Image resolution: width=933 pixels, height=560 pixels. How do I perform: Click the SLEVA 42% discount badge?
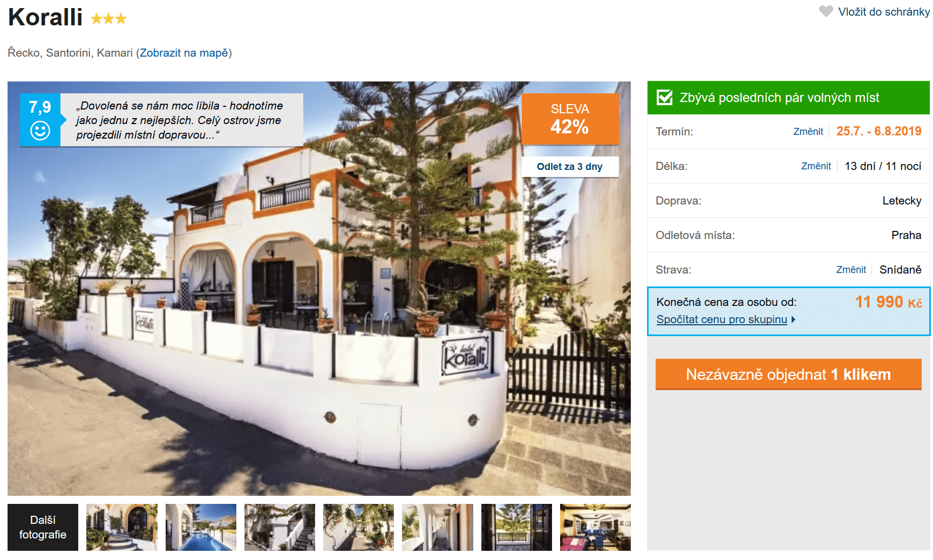click(x=570, y=119)
